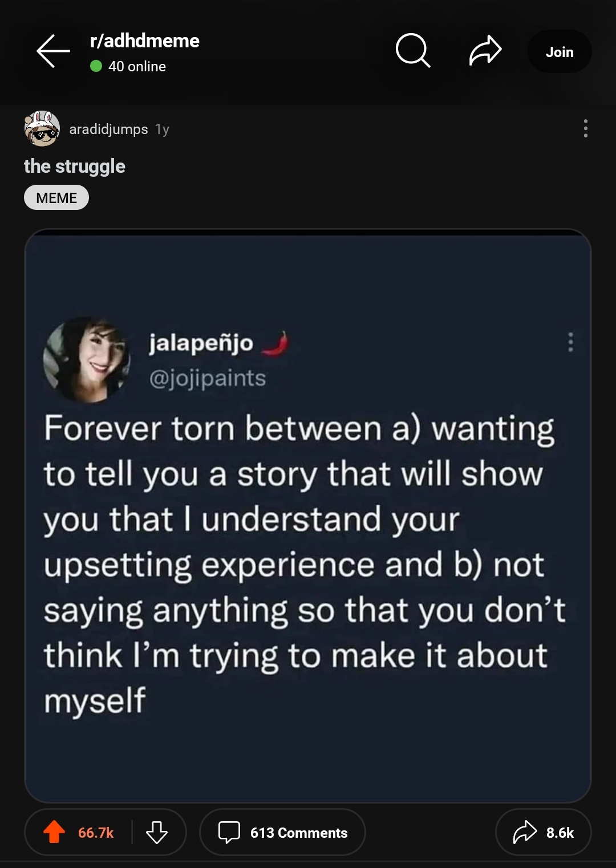Open the aradidjumps user profile link

tap(108, 129)
